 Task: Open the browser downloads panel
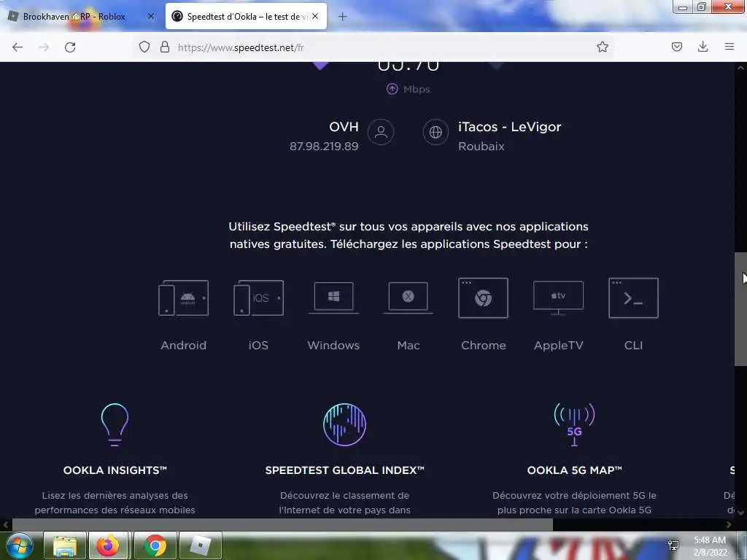[703, 47]
